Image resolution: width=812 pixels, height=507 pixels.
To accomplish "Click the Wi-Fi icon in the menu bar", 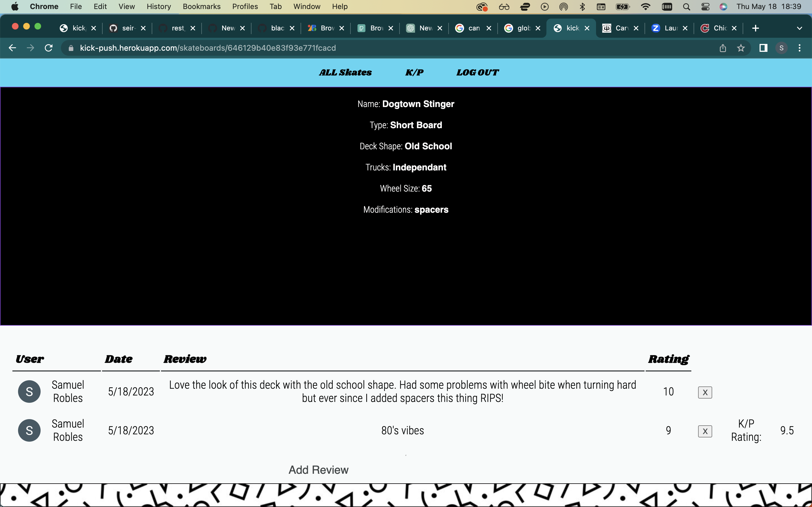I will pos(646,6).
